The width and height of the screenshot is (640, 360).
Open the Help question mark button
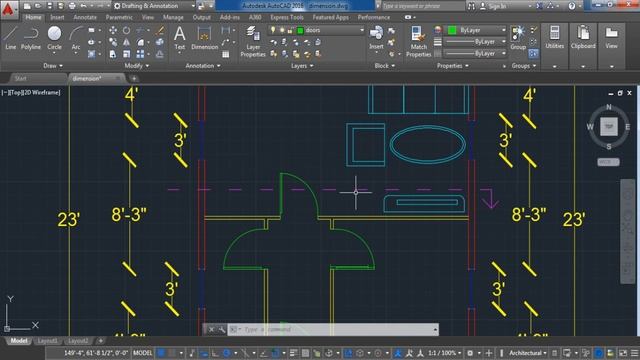click(572, 6)
